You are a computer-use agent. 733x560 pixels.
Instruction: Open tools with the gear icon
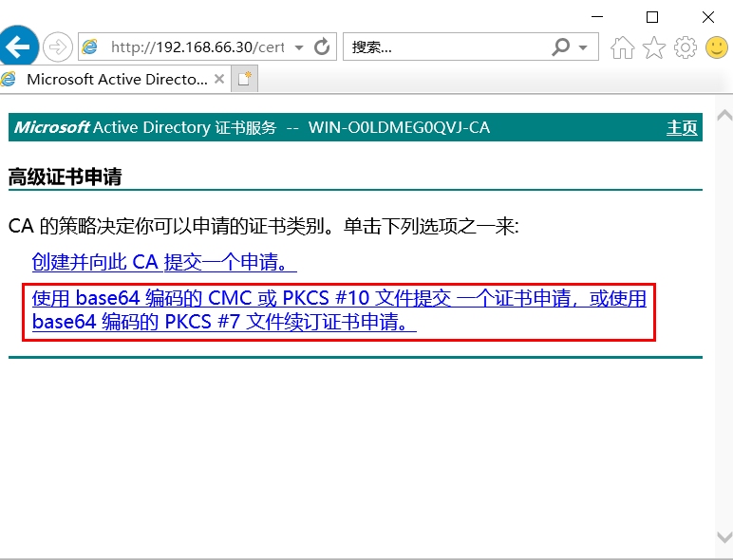[685, 47]
